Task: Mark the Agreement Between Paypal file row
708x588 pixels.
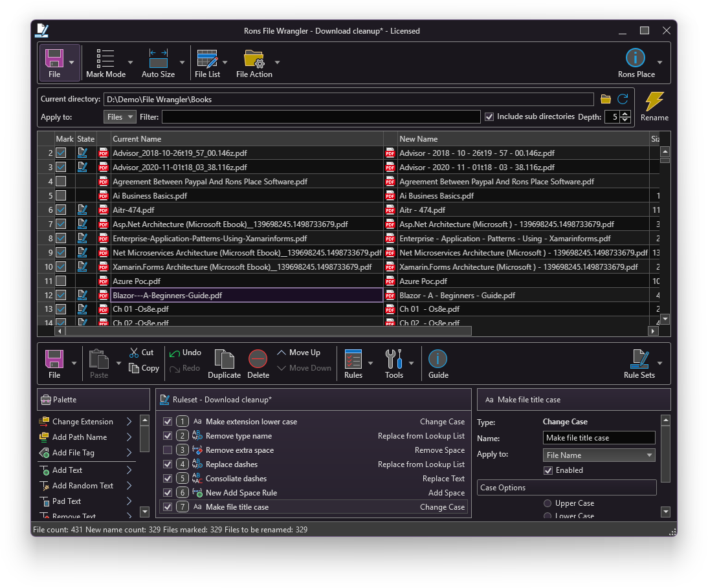Action: pyautogui.click(x=61, y=181)
